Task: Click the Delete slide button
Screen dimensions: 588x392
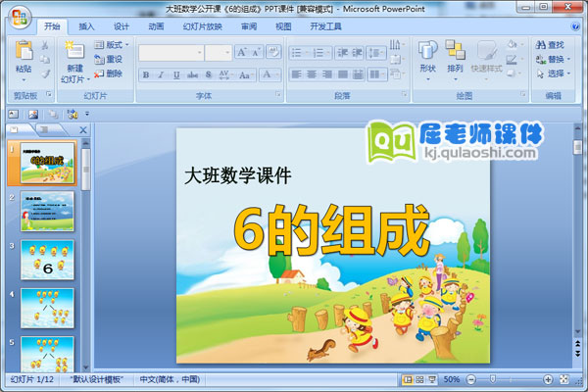Action: [x=109, y=73]
